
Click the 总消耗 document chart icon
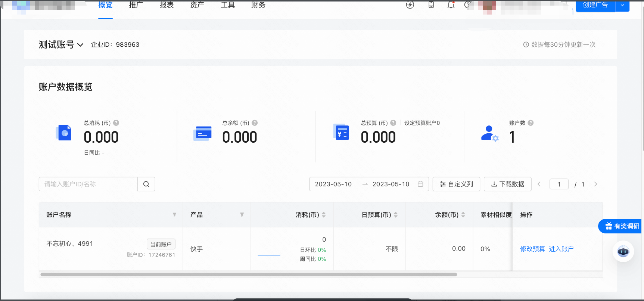click(x=64, y=133)
